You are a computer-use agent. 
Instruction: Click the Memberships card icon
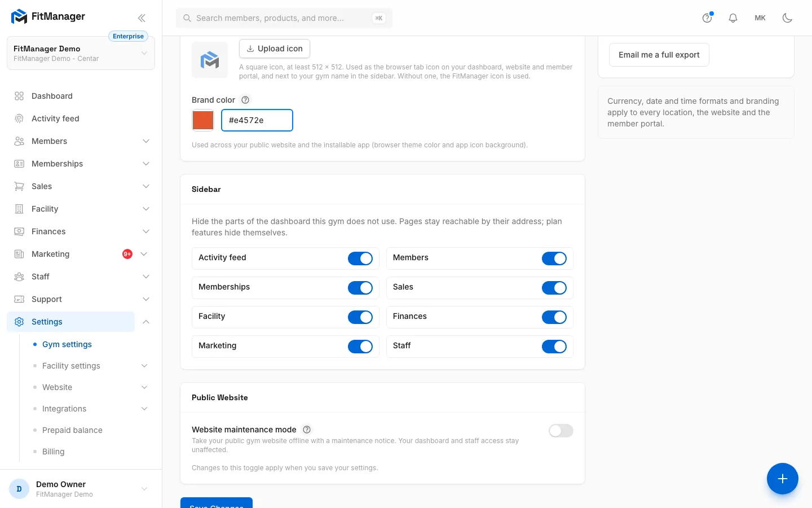19,164
